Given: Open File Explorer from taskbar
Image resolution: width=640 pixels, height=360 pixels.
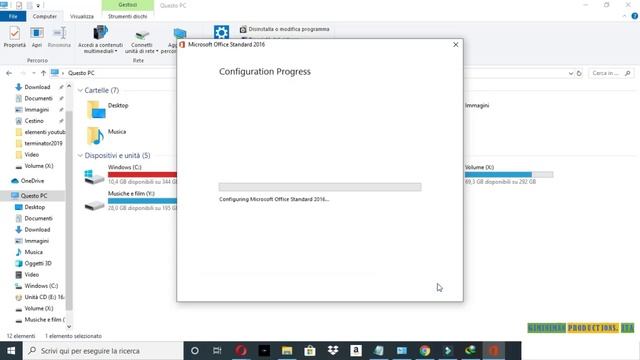Looking at the screenshot, I should click(287, 351).
